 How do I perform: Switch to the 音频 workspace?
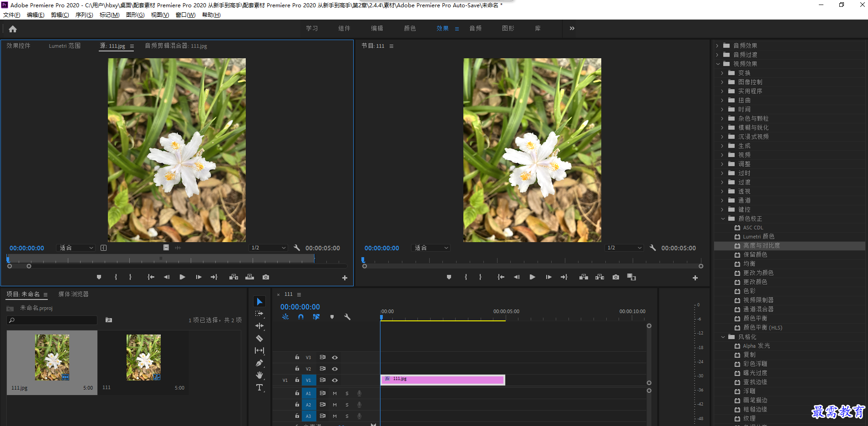tap(476, 28)
